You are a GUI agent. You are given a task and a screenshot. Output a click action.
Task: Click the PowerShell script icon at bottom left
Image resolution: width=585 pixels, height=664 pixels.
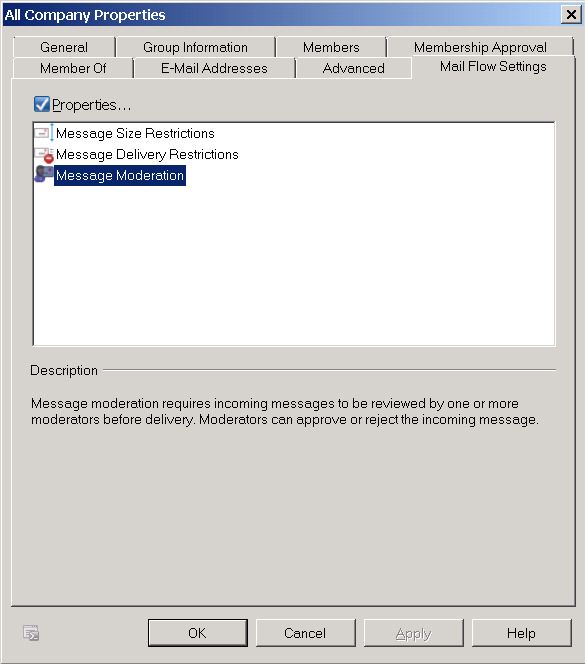(31, 633)
